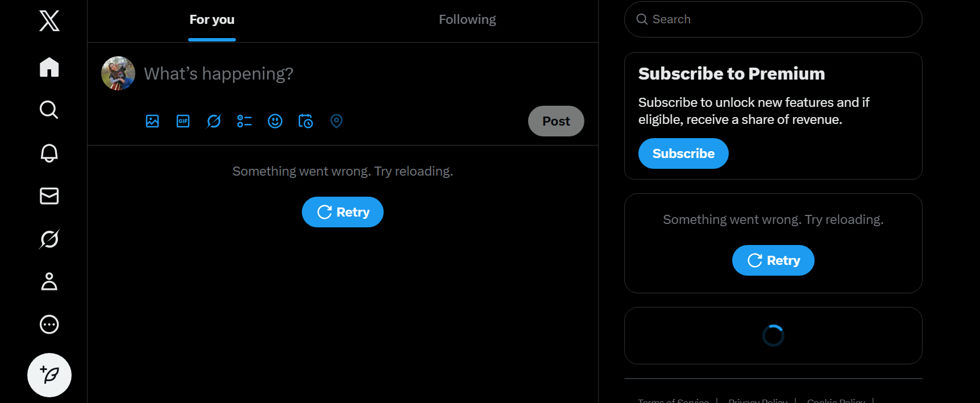Open Profile person icon
Screen dimensions: 980x403
(x=49, y=281)
